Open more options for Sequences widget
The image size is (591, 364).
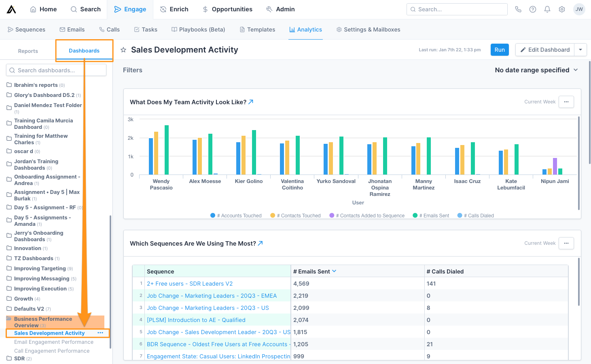click(x=566, y=243)
